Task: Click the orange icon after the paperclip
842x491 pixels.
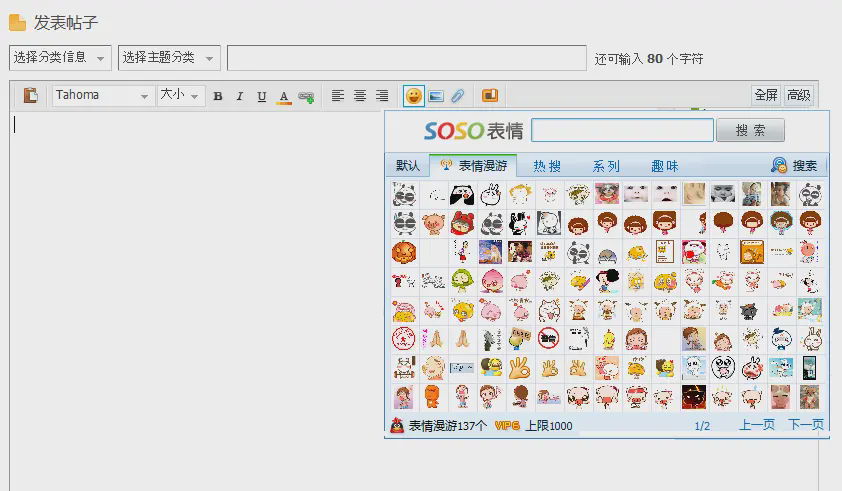Action: point(490,96)
